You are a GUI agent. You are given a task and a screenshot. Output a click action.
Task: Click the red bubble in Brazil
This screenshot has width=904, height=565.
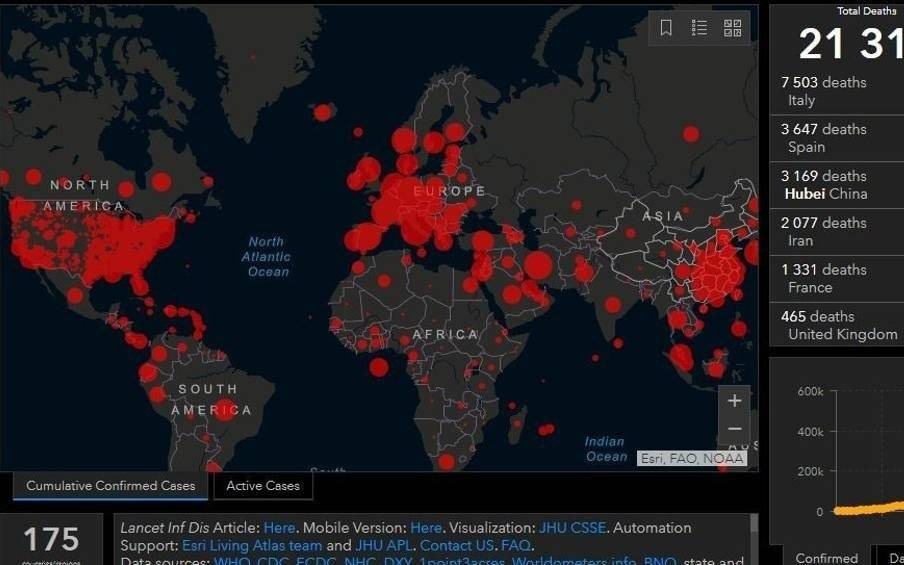[x=225, y=410]
